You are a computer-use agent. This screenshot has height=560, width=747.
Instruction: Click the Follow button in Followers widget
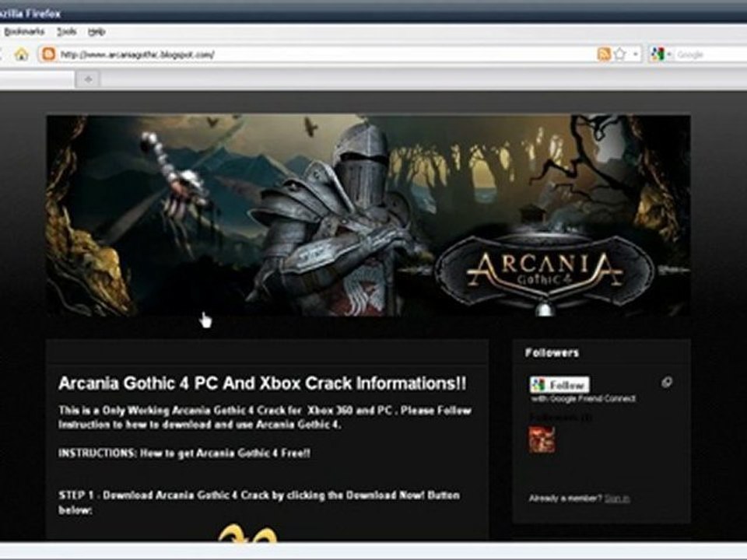pos(559,385)
